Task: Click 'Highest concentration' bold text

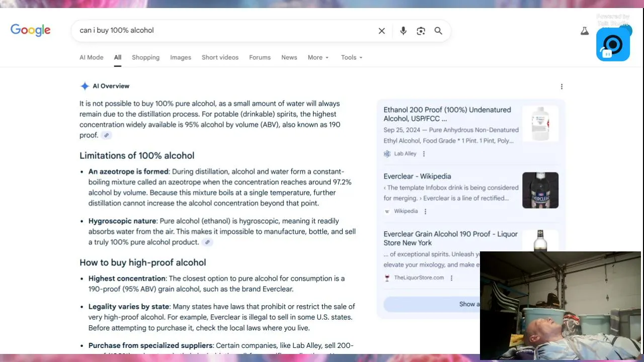Action: coord(127,279)
